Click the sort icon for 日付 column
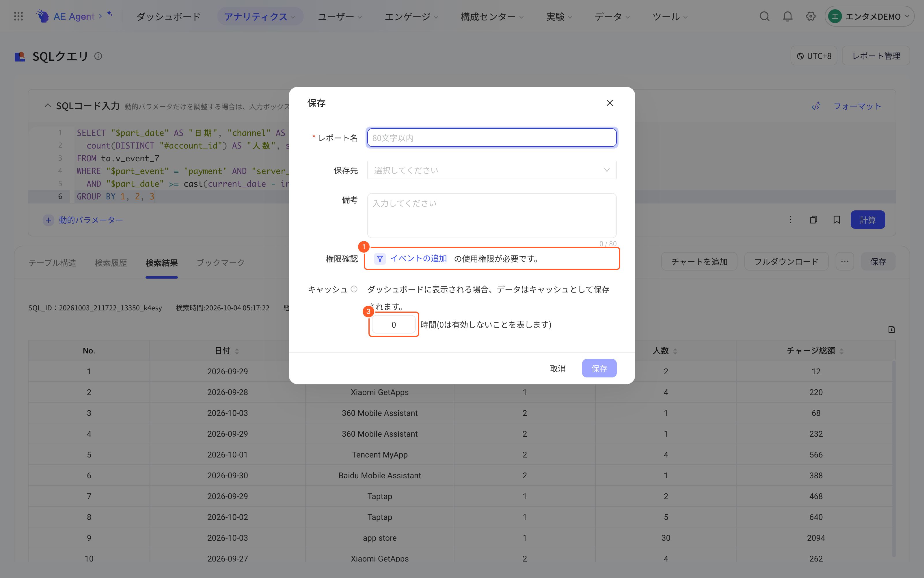 237,351
